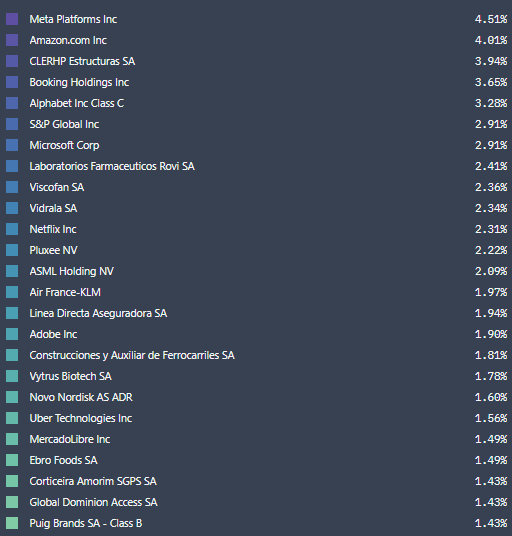Select Booking Holdings Inc entry
The height and width of the screenshot is (536, 512).
click(79, 82)
